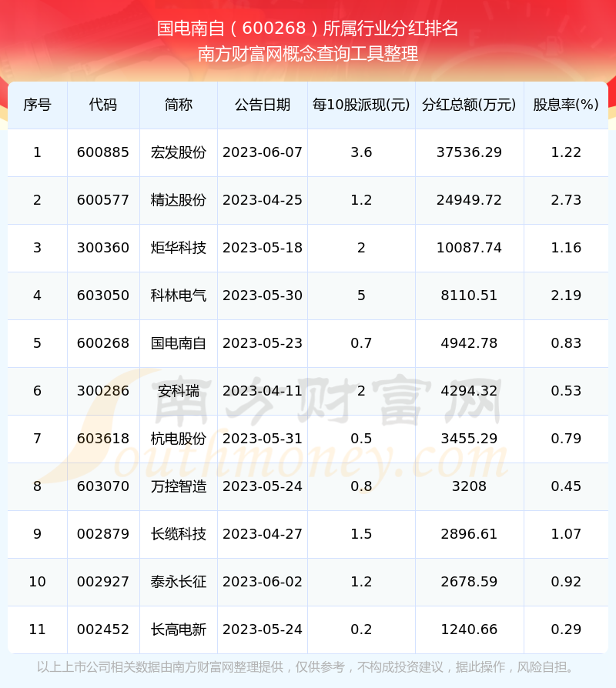Click per-10-share payout 1.5
616x688 pixels.
(361, 534)
